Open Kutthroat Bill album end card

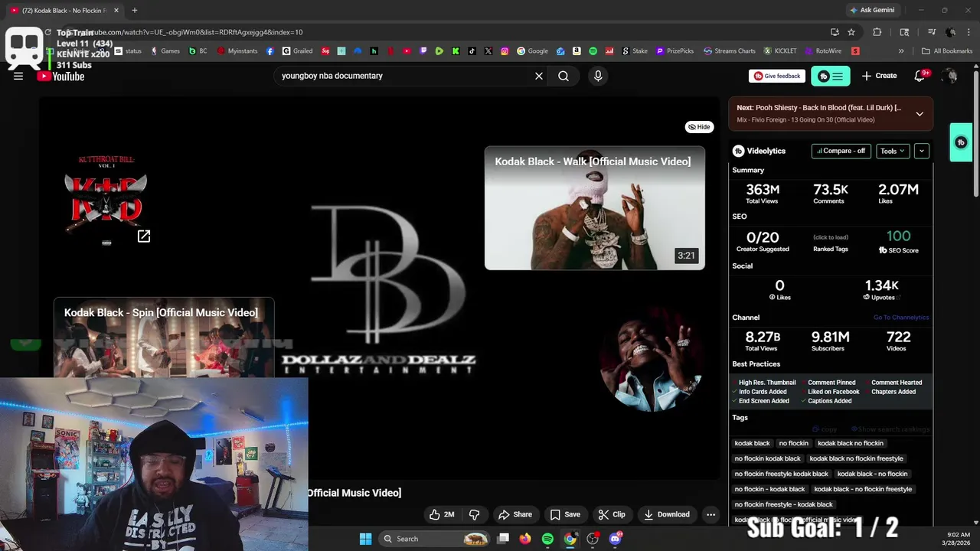point(106,199)
